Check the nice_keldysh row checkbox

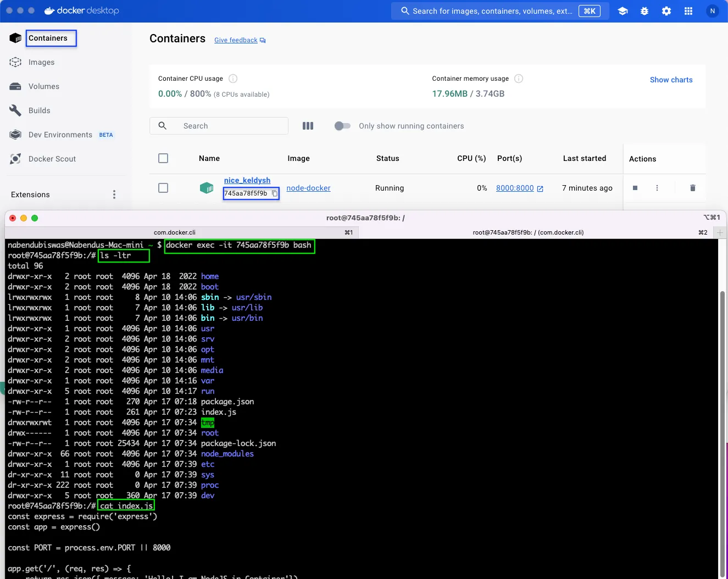pos(163,188)
